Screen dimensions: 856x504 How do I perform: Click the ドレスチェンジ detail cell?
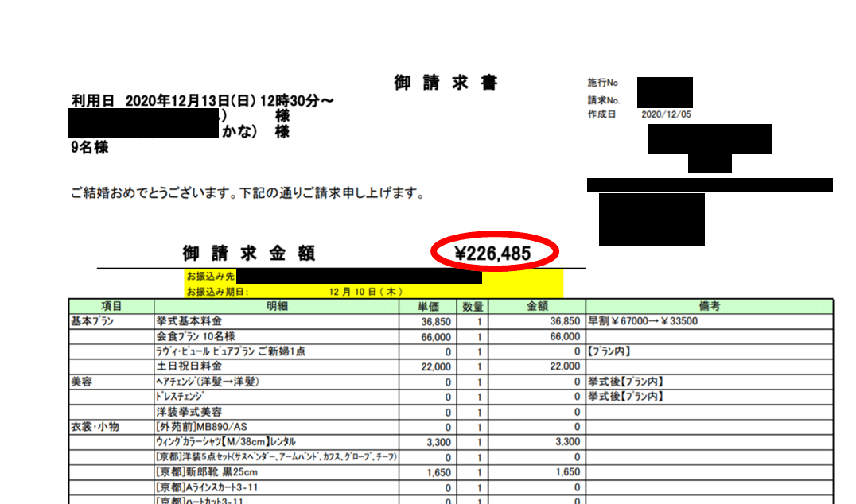tap(277, 397)
